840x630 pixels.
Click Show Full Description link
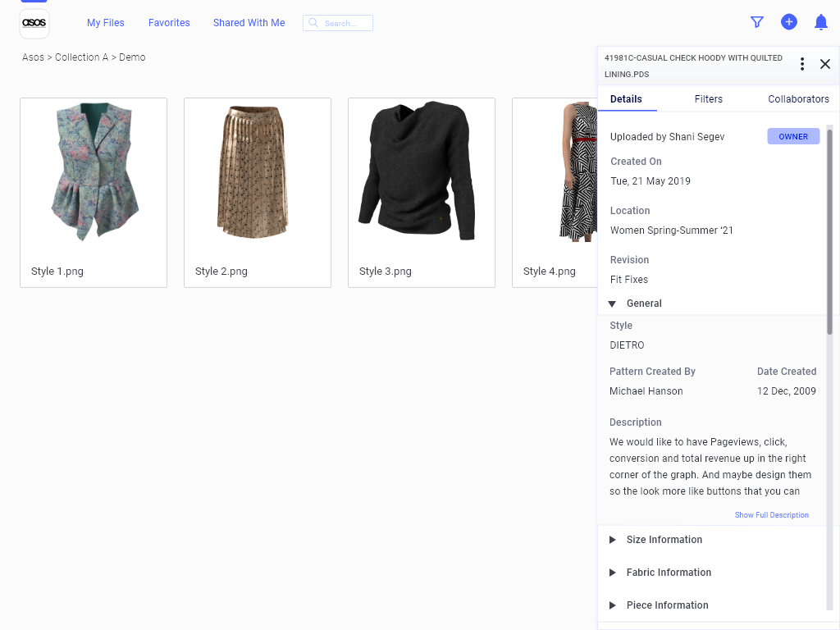coord(771,515)
